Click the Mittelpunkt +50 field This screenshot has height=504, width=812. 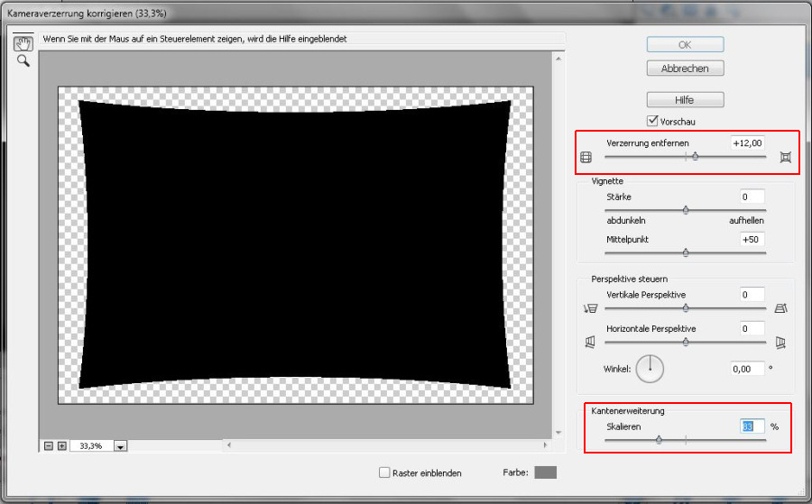click(752, 240)
